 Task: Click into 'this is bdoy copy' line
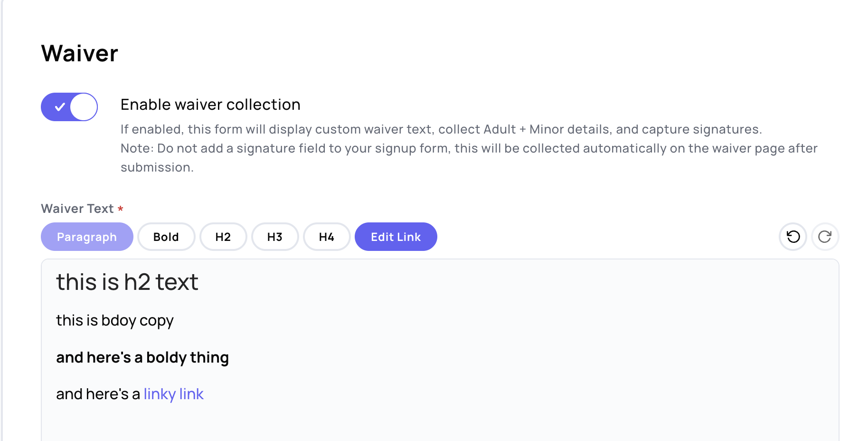click(x=115, y=321)
